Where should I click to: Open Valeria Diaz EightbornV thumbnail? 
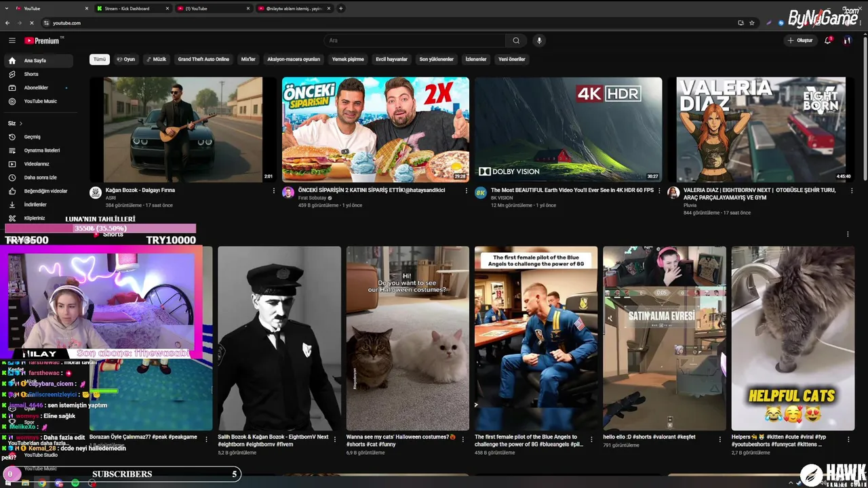(761, 129)
